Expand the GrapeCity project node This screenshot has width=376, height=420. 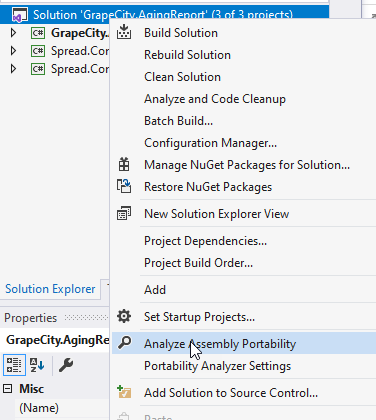click(x=13, y=33)
